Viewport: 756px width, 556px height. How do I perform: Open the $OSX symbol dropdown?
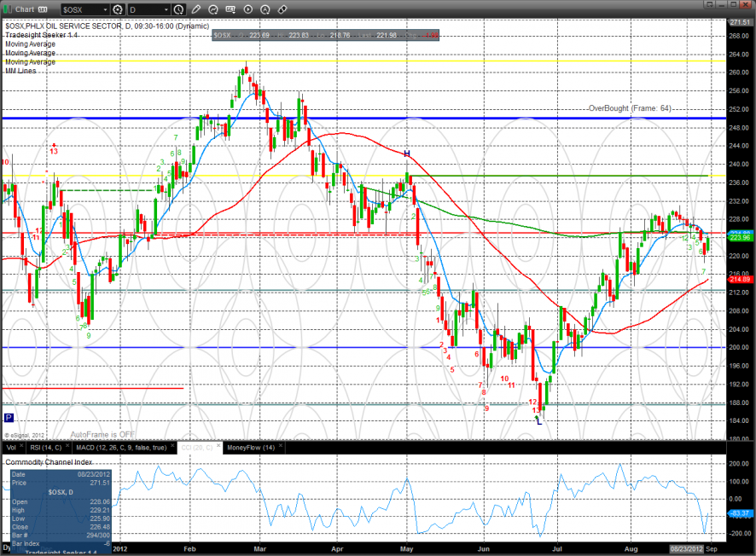105,9
